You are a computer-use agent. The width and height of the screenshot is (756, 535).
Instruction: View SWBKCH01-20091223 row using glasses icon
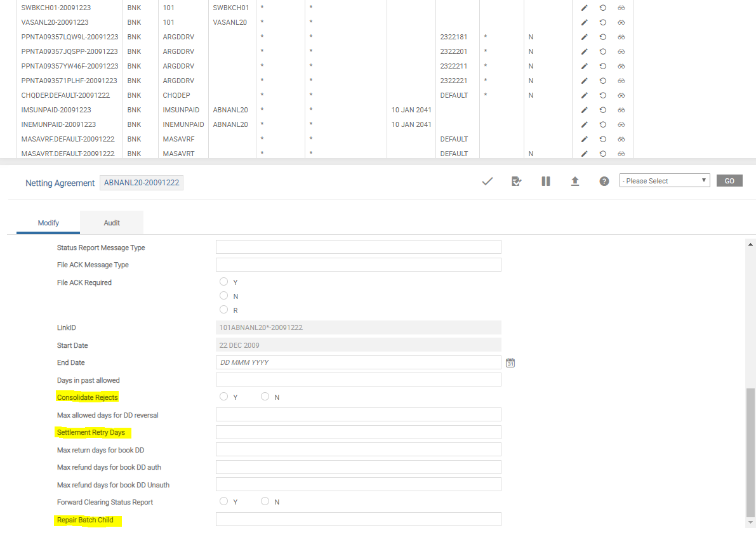621,8
